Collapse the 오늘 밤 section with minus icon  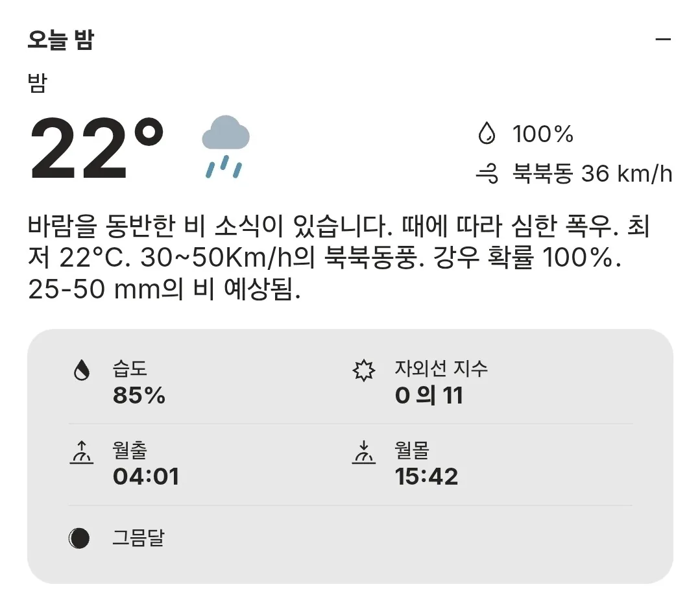point(663,40)
